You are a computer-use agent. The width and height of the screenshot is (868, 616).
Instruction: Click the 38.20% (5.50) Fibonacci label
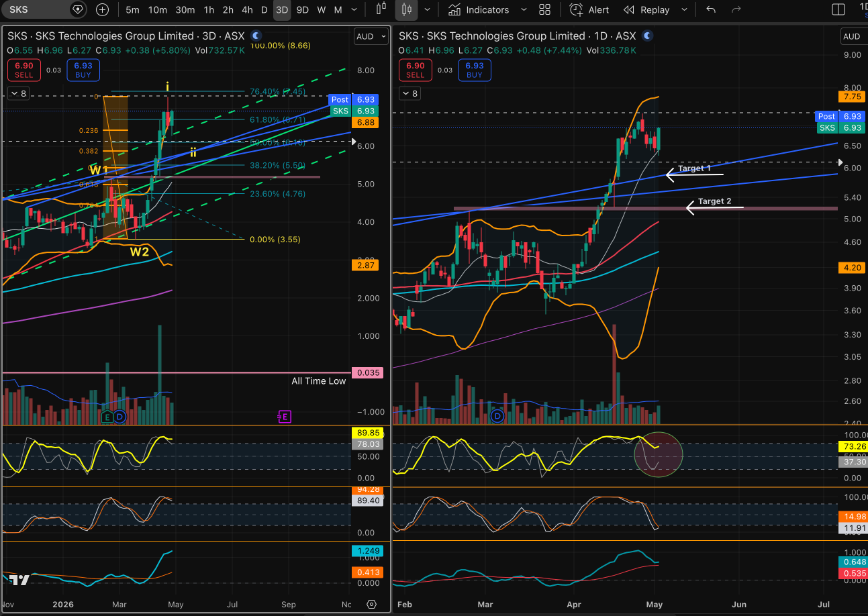coord(278,165)
